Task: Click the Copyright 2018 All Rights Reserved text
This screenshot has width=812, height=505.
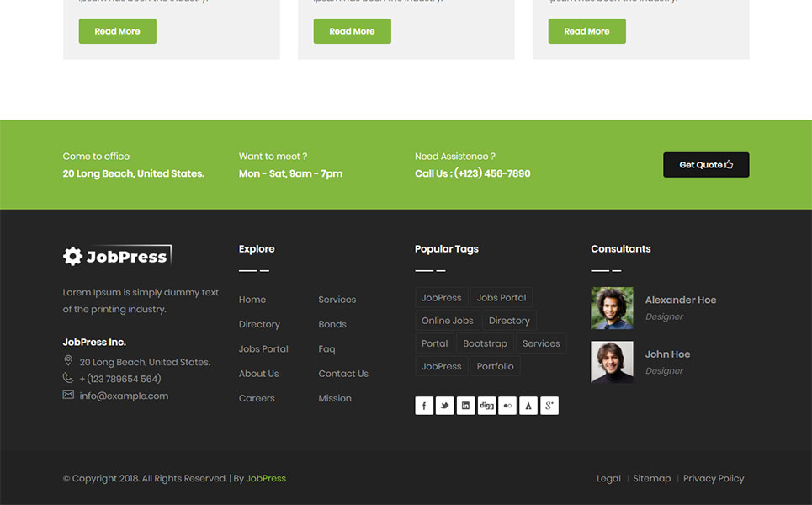Action: point(145,479)
